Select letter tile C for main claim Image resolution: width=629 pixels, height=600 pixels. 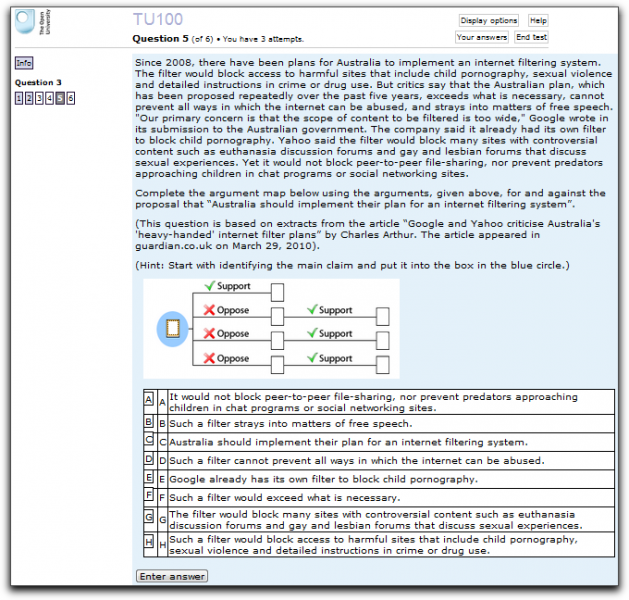point(149,441)
